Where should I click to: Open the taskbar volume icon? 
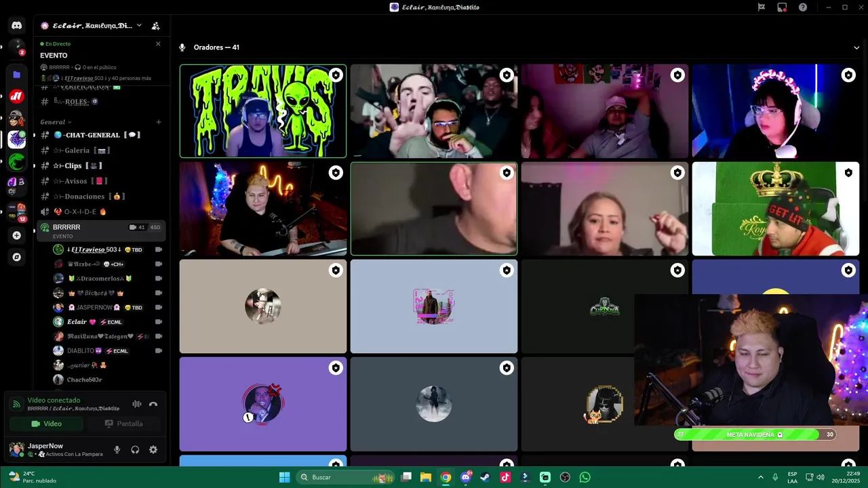pyautogui.click(x=821, y=477)
